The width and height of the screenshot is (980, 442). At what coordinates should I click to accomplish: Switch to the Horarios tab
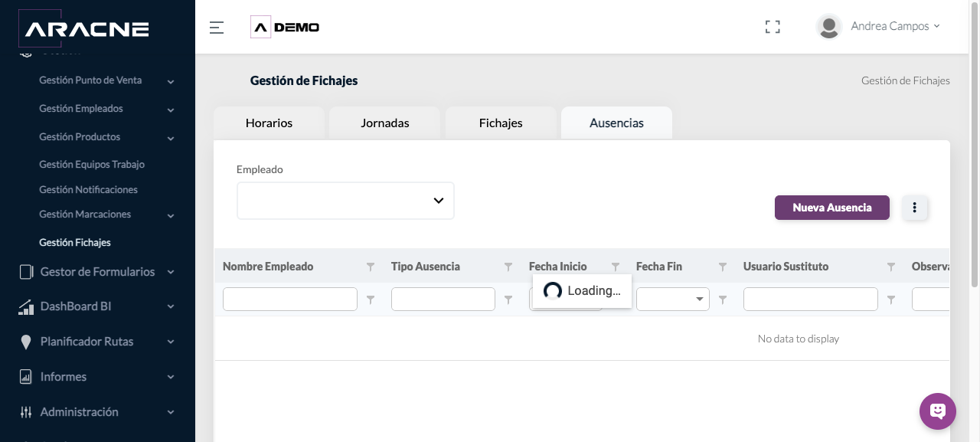tap(269, 123)
